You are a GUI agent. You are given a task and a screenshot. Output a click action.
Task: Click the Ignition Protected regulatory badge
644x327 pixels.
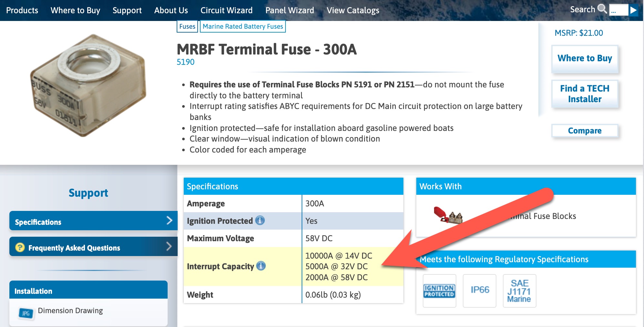click(x=439, y=291)
